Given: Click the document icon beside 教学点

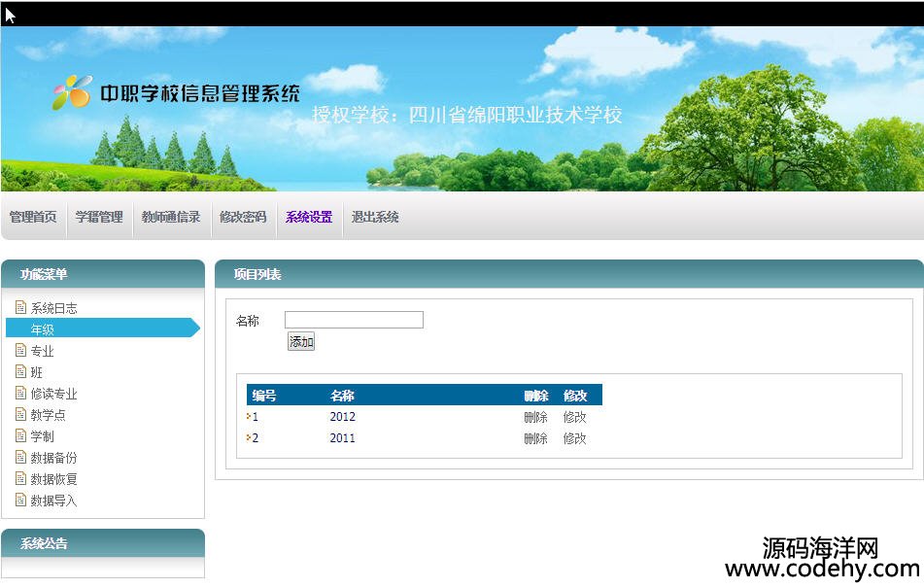Looking at the screenshot, I should (20, 415).
